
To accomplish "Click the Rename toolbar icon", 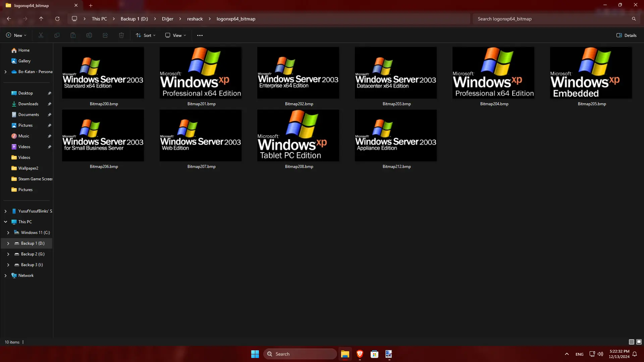I will 89,35.
